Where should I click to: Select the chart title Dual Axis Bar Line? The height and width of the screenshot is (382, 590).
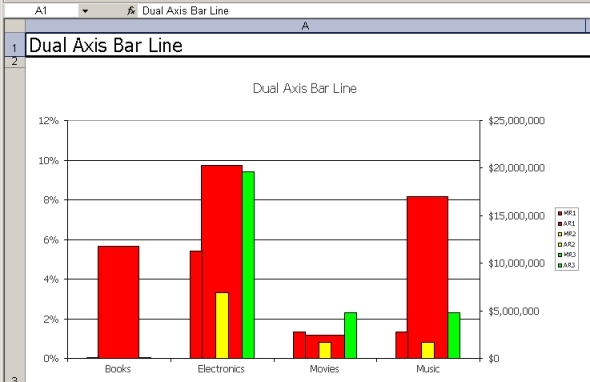[x=304, y=88]
